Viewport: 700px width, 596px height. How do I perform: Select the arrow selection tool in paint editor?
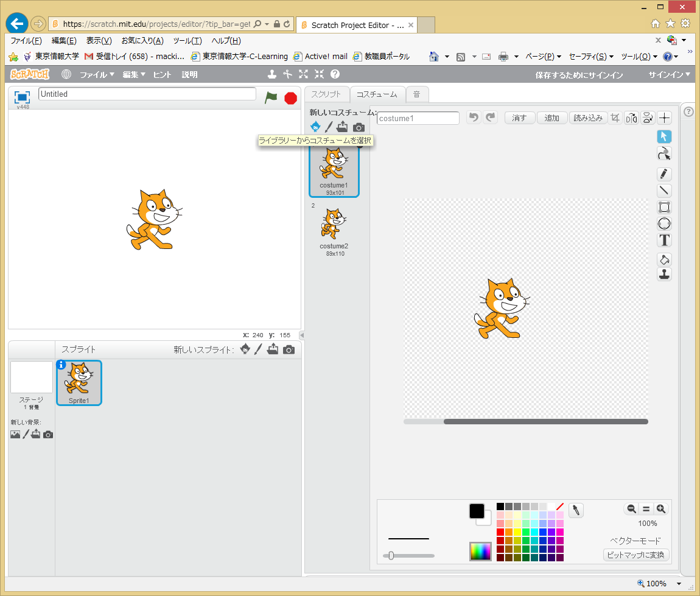tap(664, 136)
